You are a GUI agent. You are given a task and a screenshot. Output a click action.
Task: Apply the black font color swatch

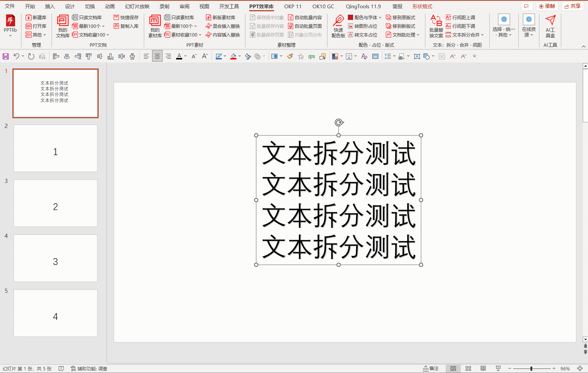(179, 56)
